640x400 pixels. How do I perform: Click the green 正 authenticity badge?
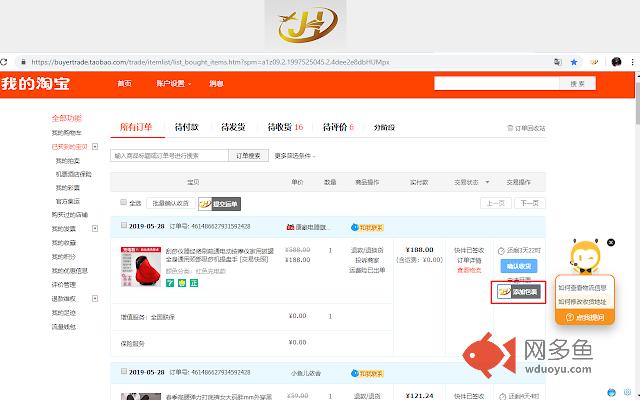[194, 283]
